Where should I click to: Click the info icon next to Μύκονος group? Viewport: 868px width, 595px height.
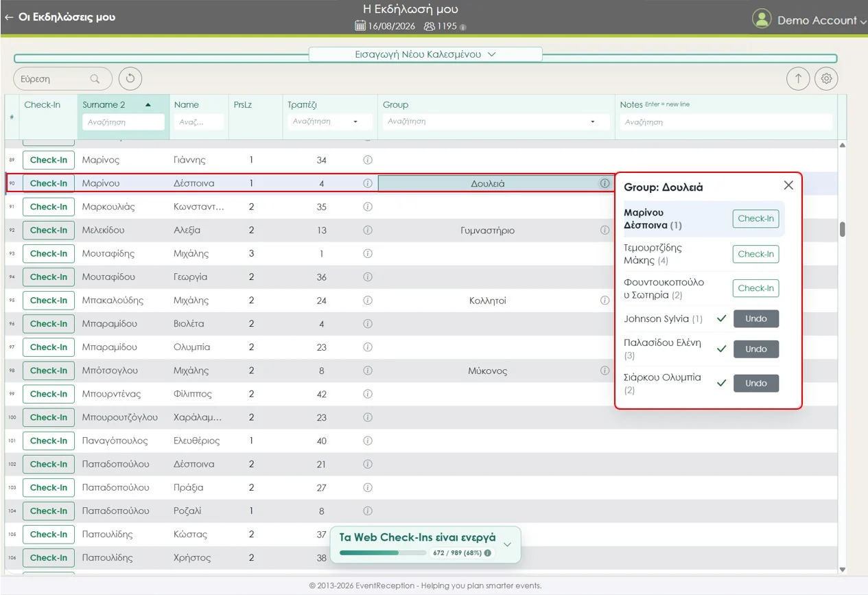pyautogui.click(x=605, y=371)
